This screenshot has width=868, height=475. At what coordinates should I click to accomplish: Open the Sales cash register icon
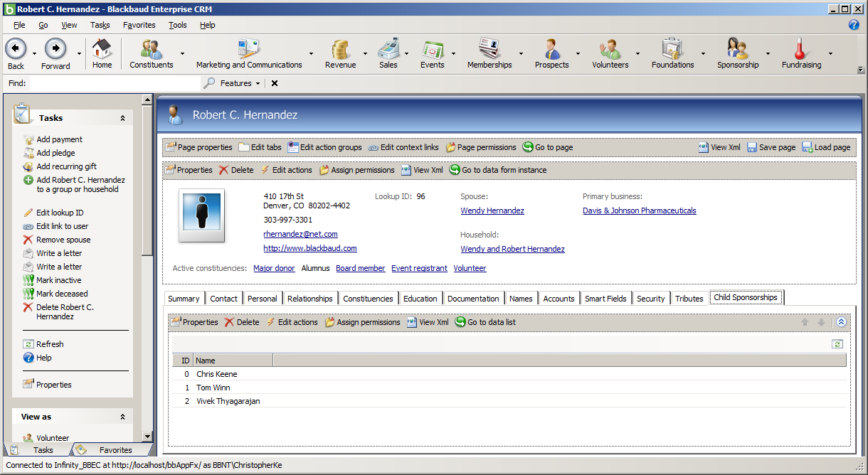tap(388, 48)
